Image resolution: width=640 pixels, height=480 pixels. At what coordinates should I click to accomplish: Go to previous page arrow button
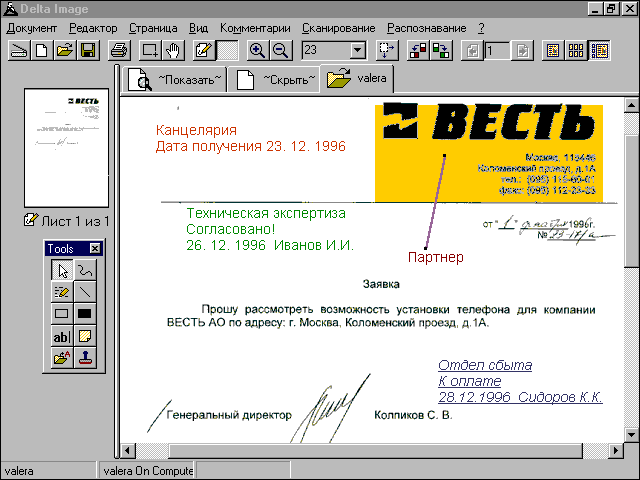(x=473, y=51)
